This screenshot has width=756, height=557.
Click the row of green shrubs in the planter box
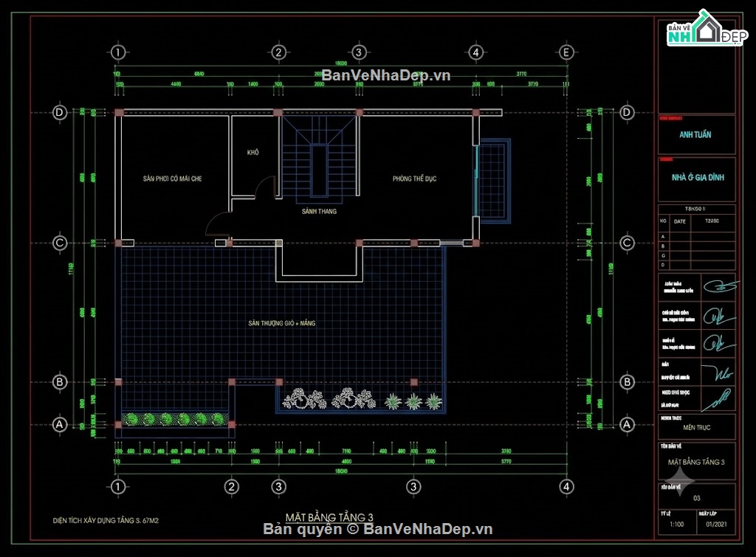(x=174, y=419)
